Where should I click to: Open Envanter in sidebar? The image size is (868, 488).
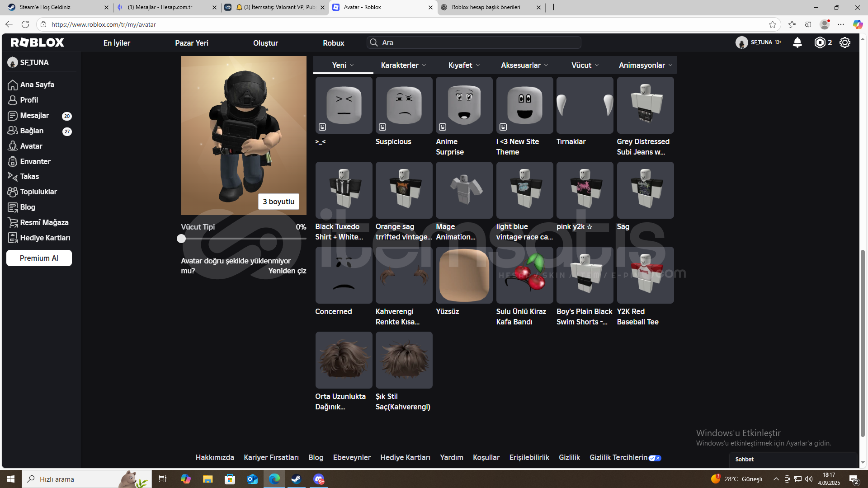(35, 161)
